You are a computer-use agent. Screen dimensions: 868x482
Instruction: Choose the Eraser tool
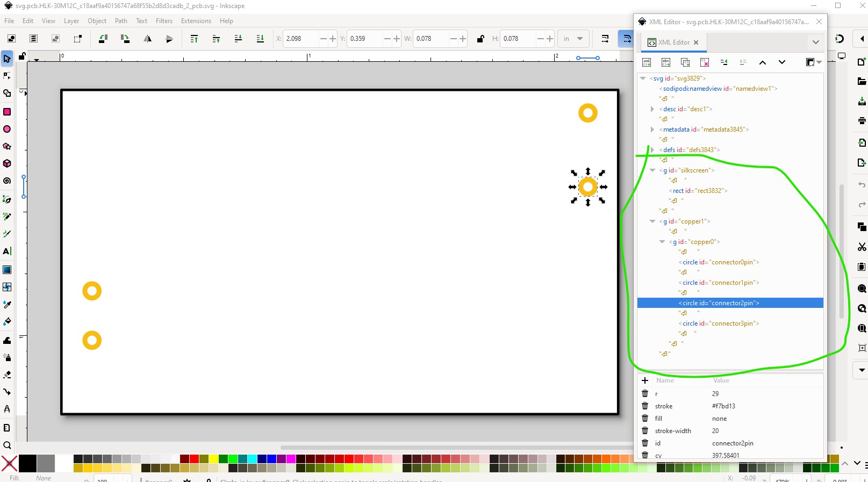coord(7,375)
